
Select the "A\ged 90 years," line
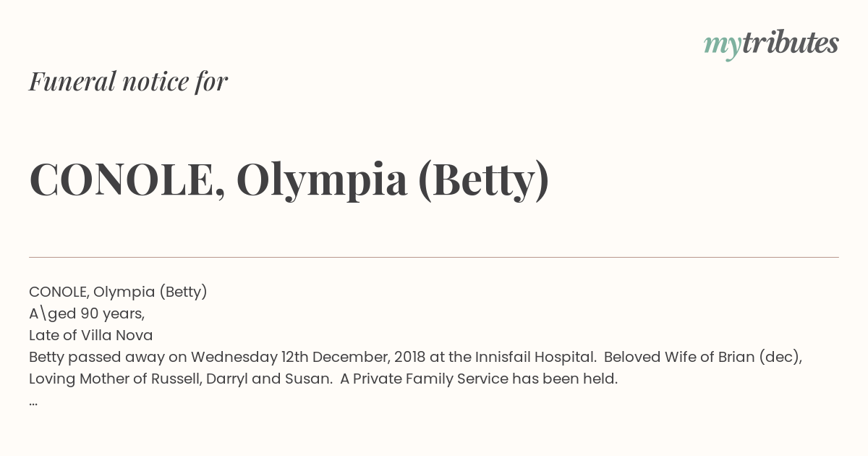[87, 313]
